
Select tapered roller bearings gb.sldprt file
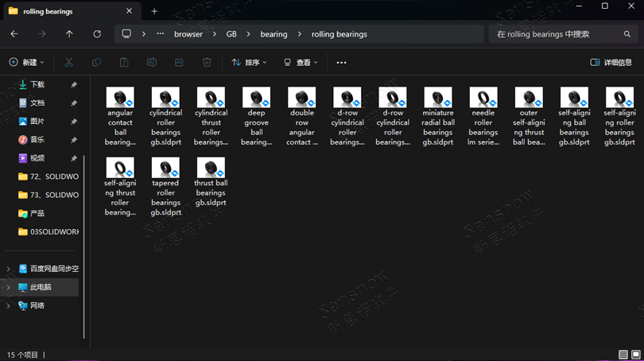165,187
